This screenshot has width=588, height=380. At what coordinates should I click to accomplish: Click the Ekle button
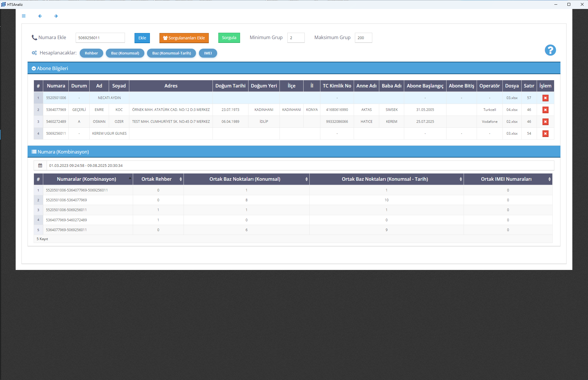coord(142,38)
